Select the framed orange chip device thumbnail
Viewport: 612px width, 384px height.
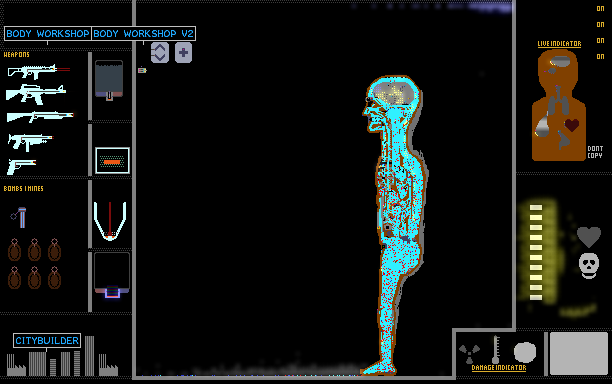click(x=112, y=160)
